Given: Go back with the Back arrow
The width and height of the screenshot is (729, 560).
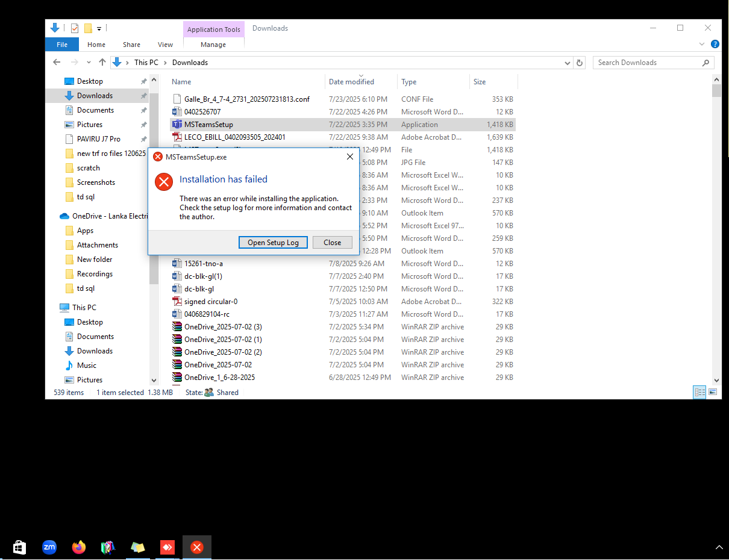Looking at the screenshot, I should click(57, 62).
